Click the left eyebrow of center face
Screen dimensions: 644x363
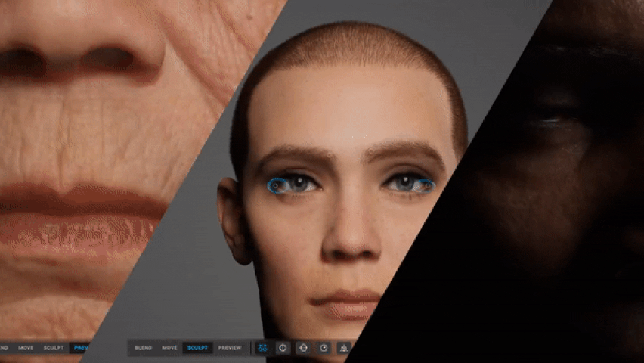[x=296, y=157]
